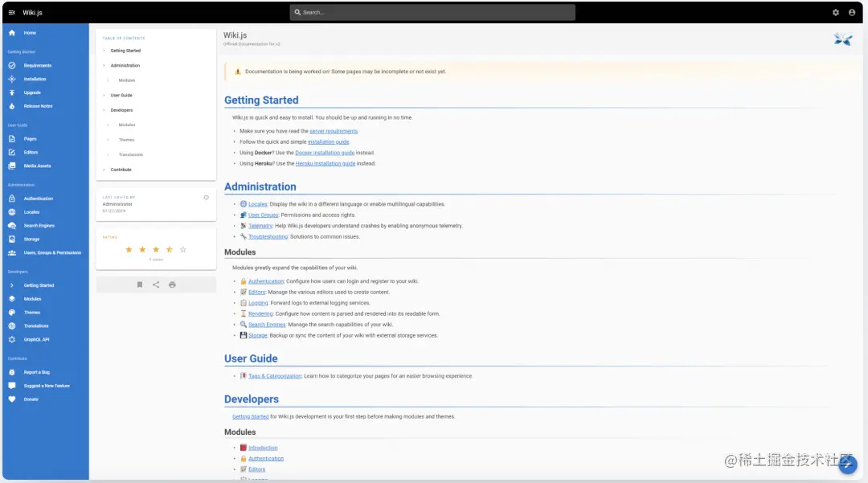Screen dimensions: 868x483
Task: Open the user account icon
Action: click(852, 12)
